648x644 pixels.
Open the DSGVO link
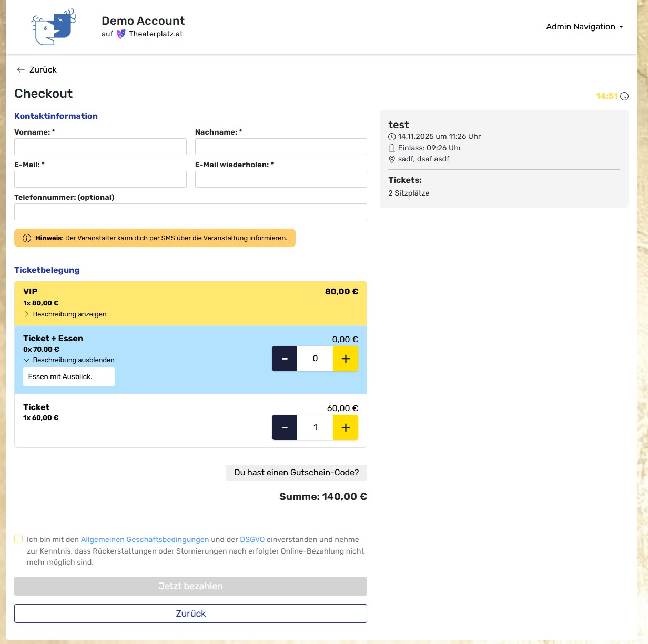[x=252, y=539]
